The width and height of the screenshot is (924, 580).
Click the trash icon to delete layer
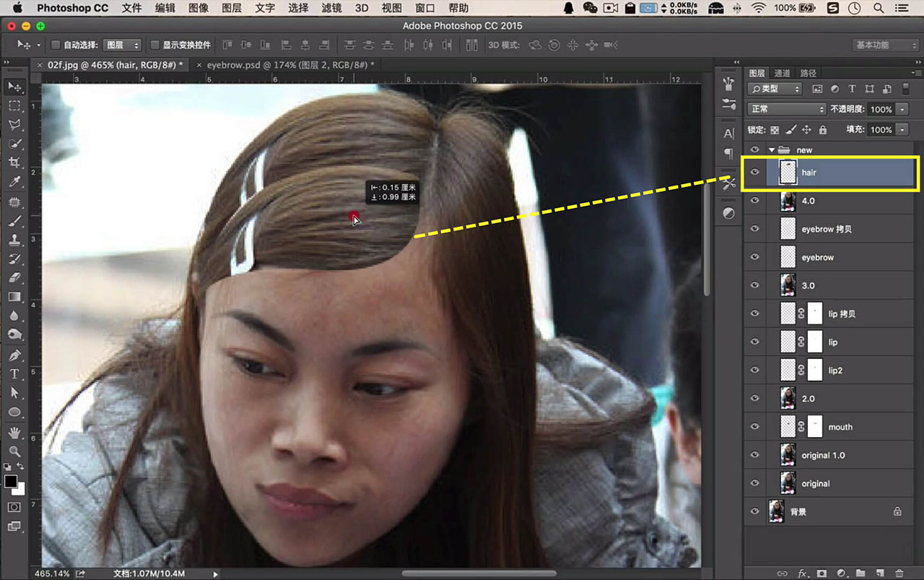(899, 573)
